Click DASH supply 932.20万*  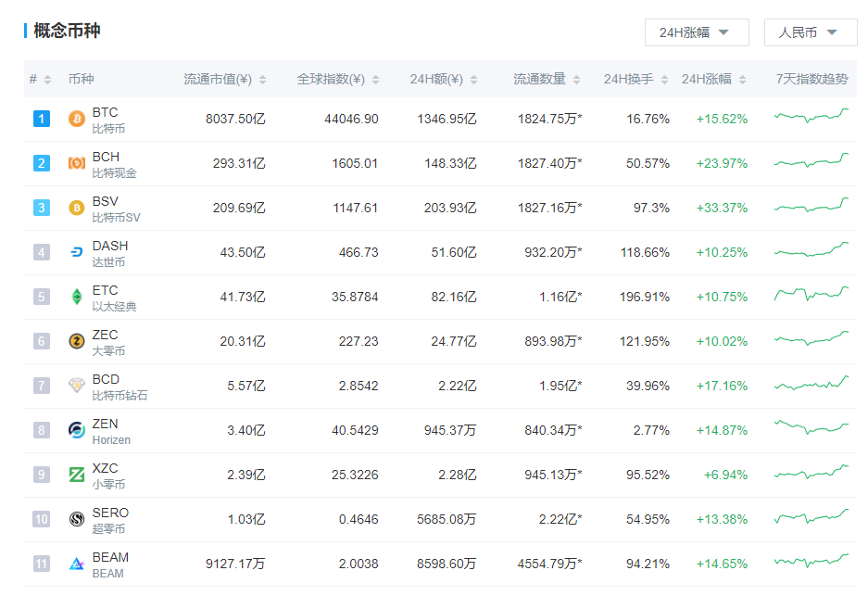(x=554, y=252)
